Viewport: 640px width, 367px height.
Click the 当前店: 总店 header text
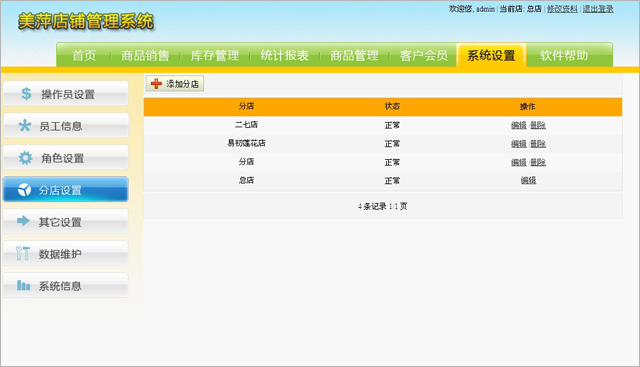[520, 9]
